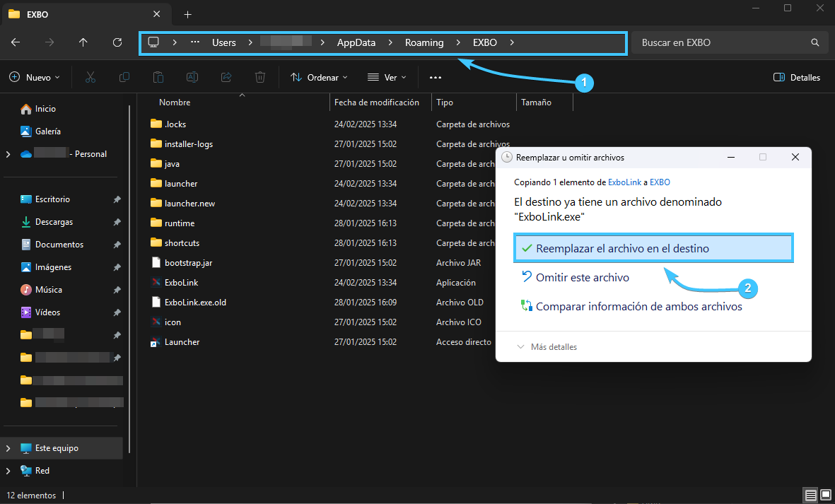Click the Share icon in toolbar
Screen dimensions: 835x504
[x=226, y=78]
